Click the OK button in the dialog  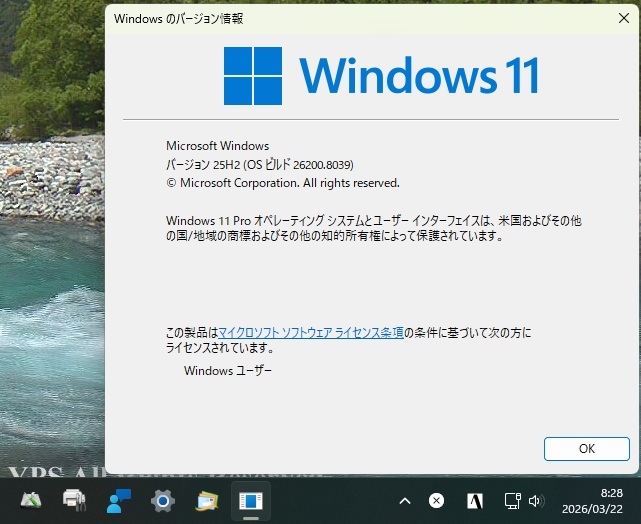587,448
